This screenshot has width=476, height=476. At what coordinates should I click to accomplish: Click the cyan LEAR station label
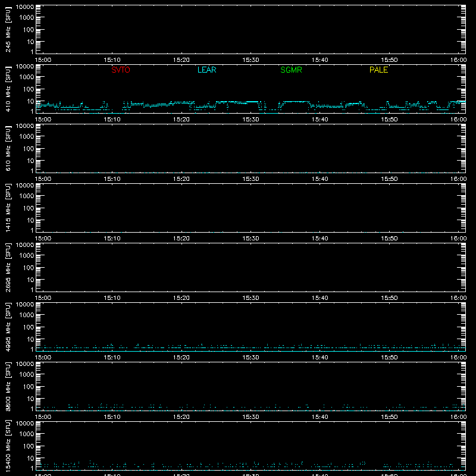pyautogui.click(x=206, y=70)
